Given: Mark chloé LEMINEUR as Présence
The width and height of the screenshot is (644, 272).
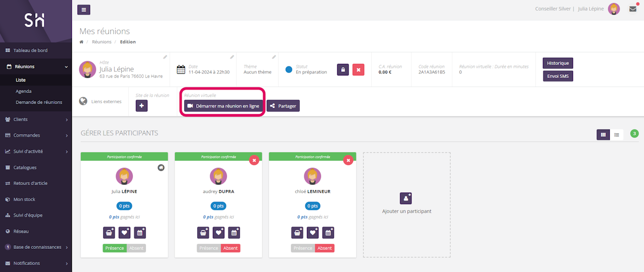Looking at the screenshot, I should pyautogui.click(x=302, y=248).
